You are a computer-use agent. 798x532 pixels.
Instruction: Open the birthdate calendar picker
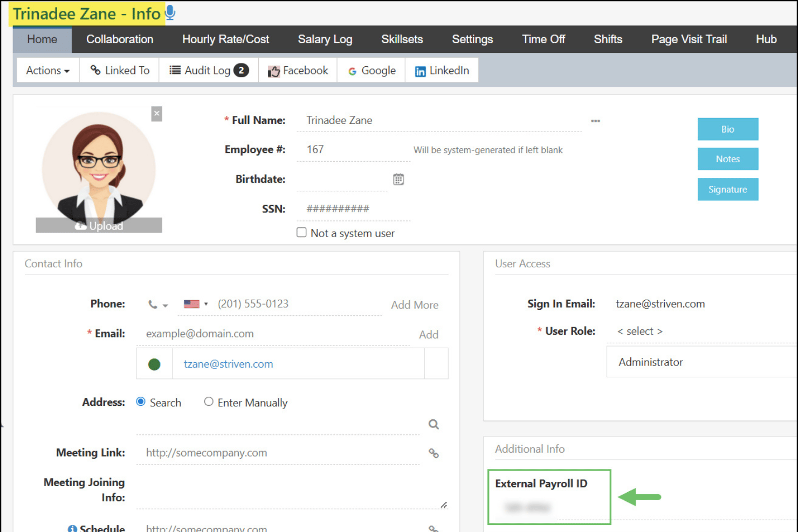[398, 179]
